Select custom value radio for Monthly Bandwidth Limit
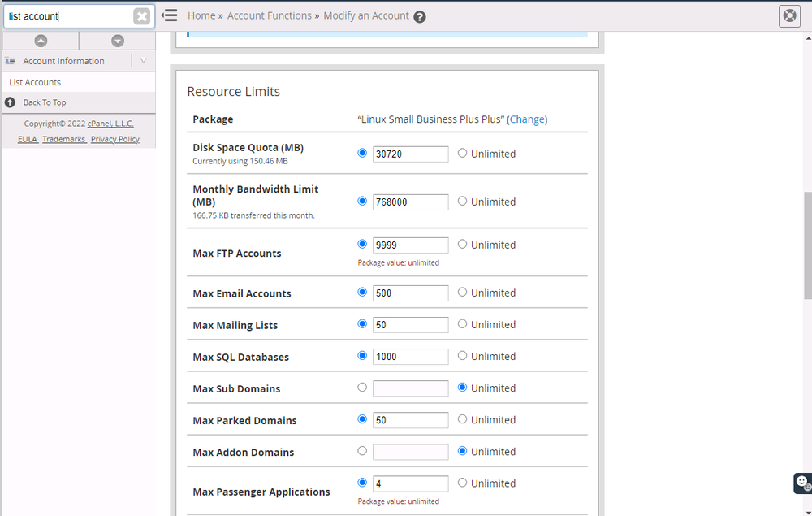This screenshot has width=812, height=516. tap(362, 201)
